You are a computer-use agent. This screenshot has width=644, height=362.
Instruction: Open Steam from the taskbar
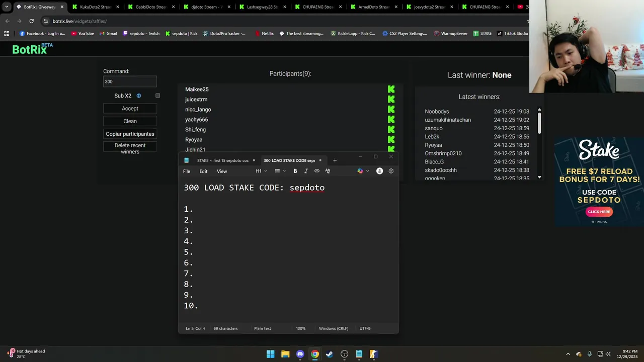[330, 354]
